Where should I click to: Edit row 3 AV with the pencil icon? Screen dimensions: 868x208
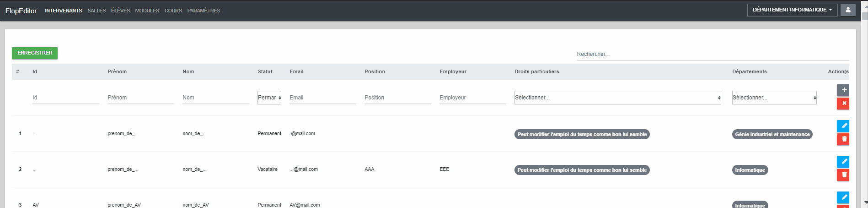844,197
